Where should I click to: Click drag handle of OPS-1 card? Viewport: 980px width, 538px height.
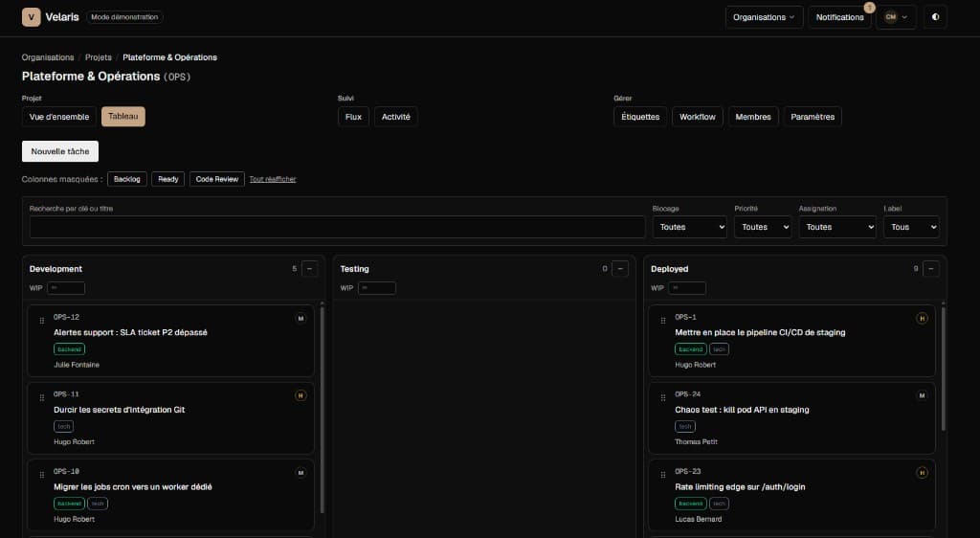[663, 321]
